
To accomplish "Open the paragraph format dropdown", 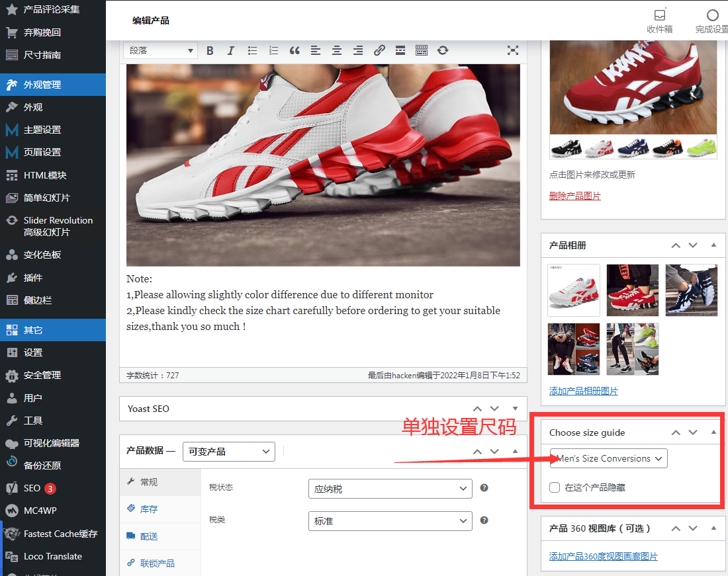I will pyautogui.click(x=161, y=50).
